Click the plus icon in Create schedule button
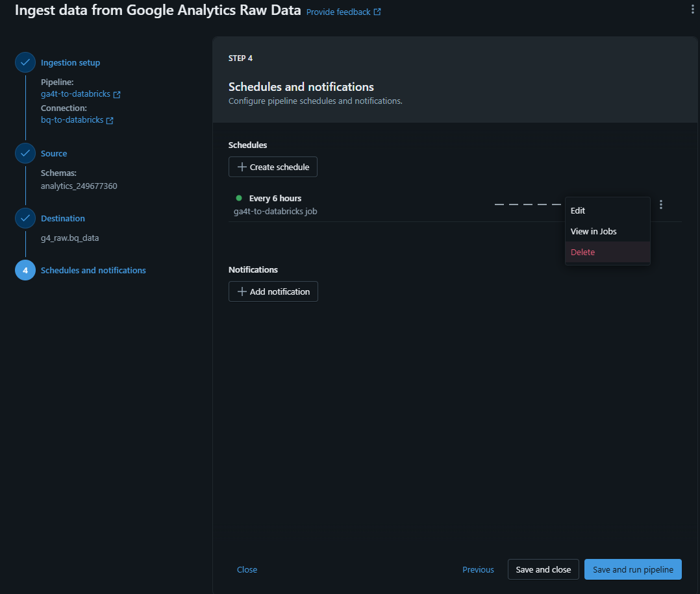The height and width of the screenshot is (594, 700). pyautogui.click(x=242, y=167)
